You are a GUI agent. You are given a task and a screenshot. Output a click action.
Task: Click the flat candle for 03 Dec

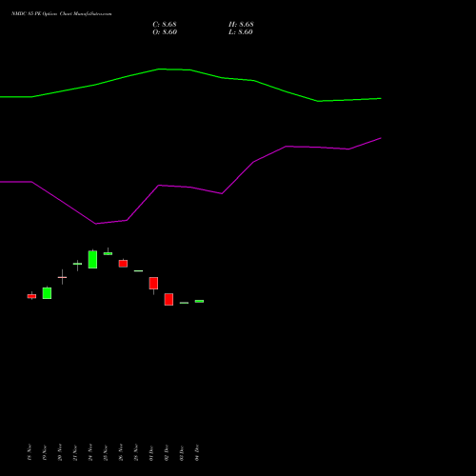point(184,303)
